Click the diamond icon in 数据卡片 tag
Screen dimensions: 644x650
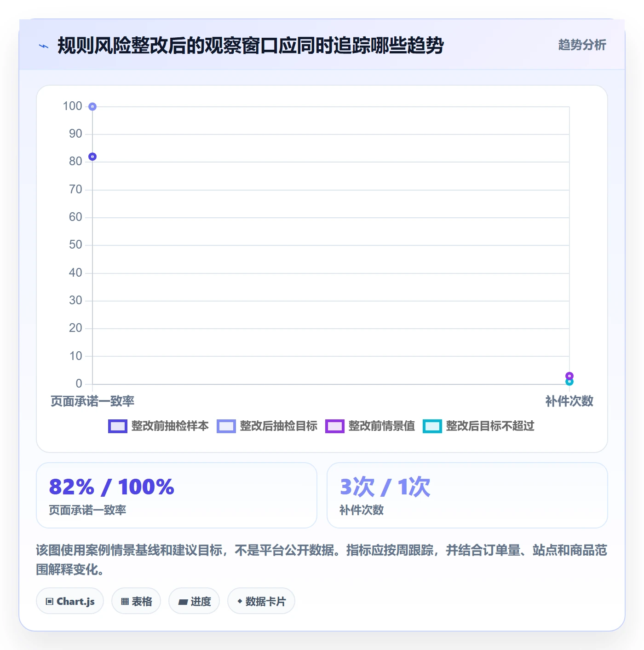coord(240,601)
